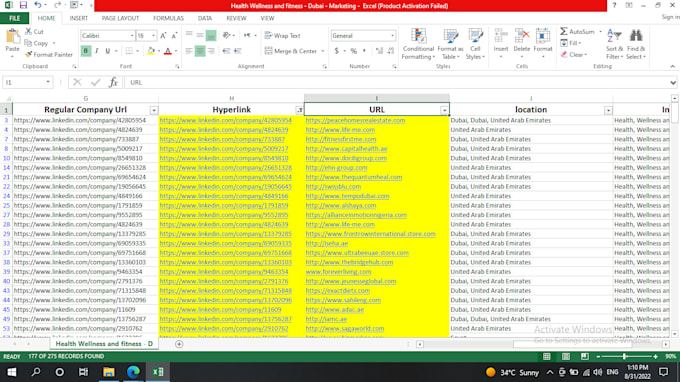Open location column filter dropdown
680x382 pixels.
click(608, 111)
